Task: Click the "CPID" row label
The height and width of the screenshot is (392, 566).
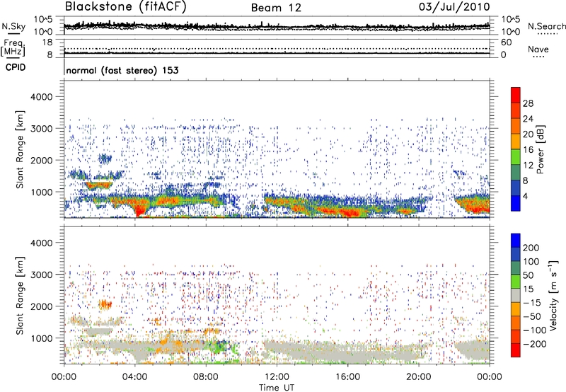Action: click(16, 67)
